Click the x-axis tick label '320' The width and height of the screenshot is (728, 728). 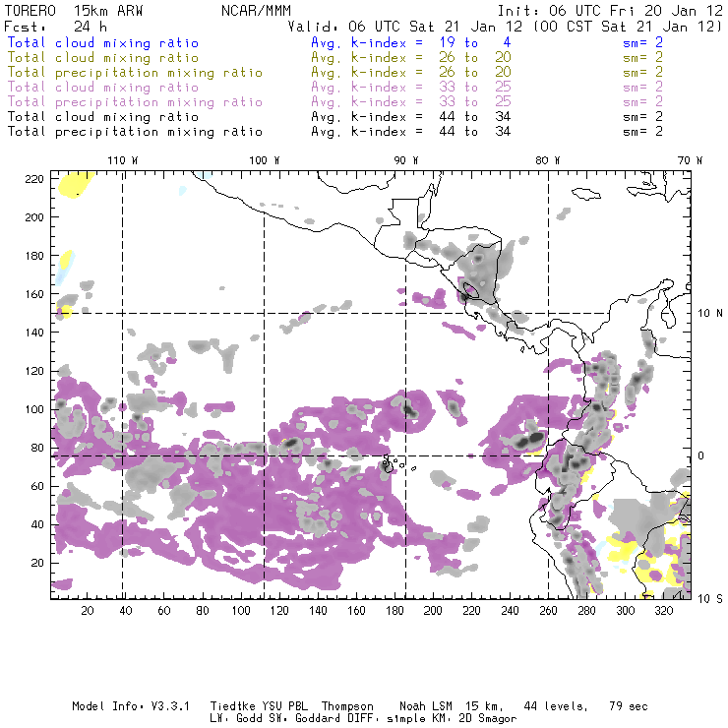pyautogui.click(x=664, y=611)
